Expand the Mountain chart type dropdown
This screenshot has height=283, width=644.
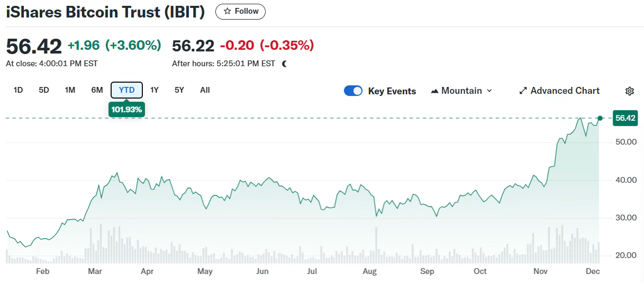tap(489, 91)
